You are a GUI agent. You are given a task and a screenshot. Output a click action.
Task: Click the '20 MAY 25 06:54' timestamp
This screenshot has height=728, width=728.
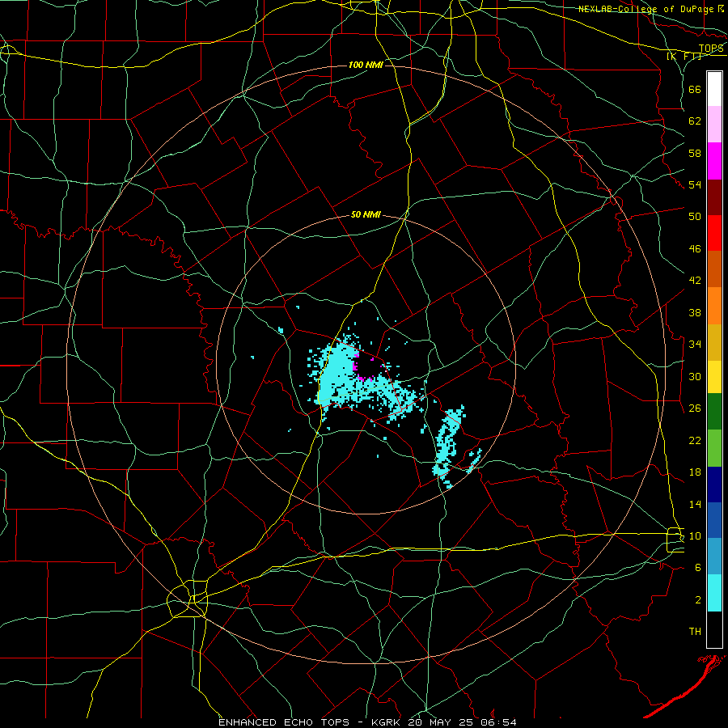pyautogui.click(x=463, y=722)
